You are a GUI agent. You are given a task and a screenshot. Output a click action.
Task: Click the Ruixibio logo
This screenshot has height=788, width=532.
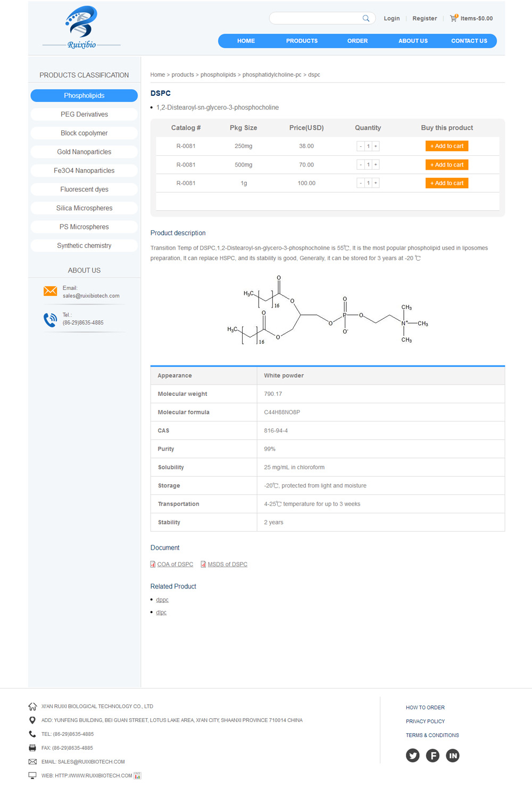pyautogui.click(x=81, y=28)
